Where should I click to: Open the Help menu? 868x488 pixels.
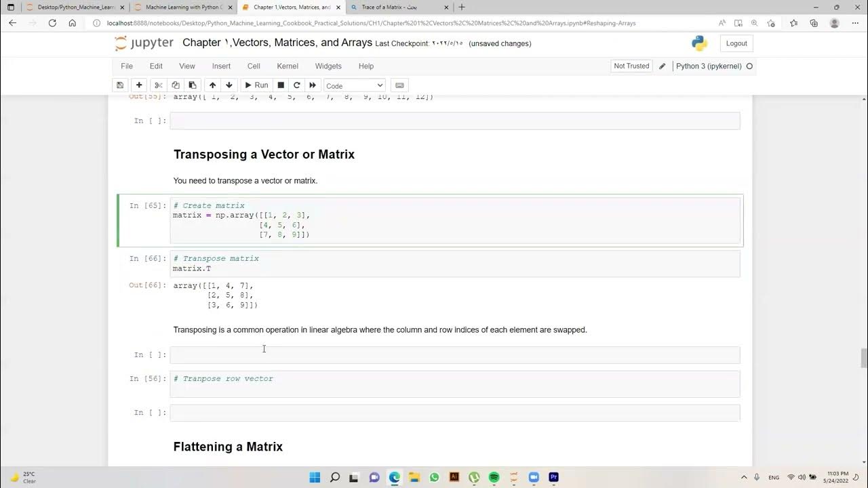tap(366, 66)
